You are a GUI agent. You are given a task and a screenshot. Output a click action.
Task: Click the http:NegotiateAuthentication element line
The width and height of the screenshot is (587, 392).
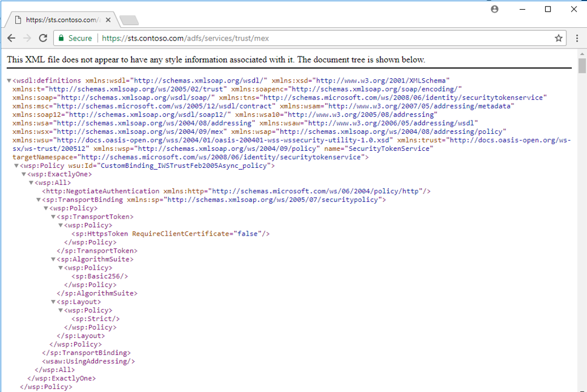pyautogui.click(x=236, y=191)
